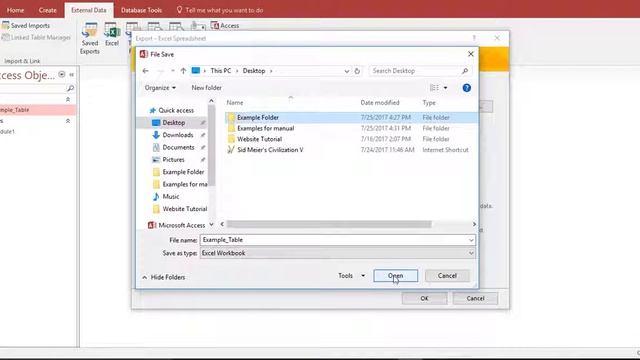Viewport: 640px width, 360px height.
Task: Collapse the Access navigation pane shutter
Action: coord(72,74)
